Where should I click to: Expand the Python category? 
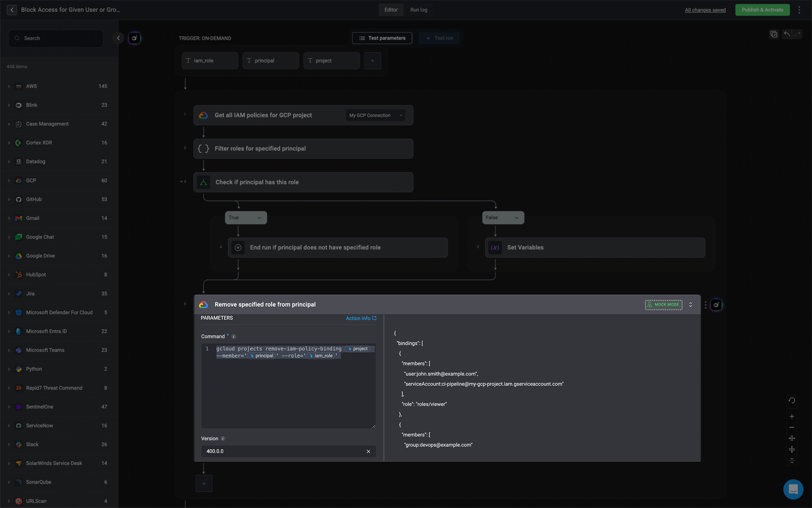[x=8, y=369]
